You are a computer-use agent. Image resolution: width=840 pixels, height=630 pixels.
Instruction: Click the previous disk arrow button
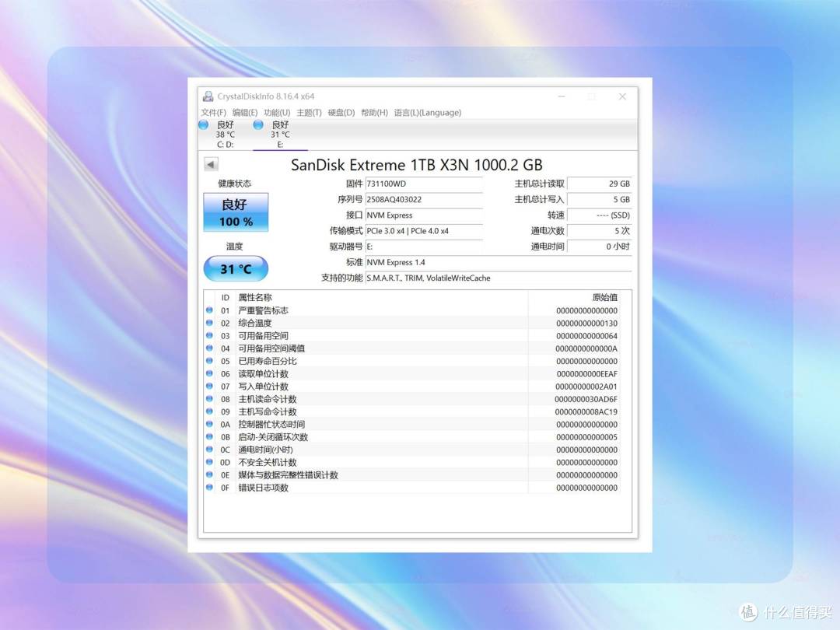coord(211,164)
